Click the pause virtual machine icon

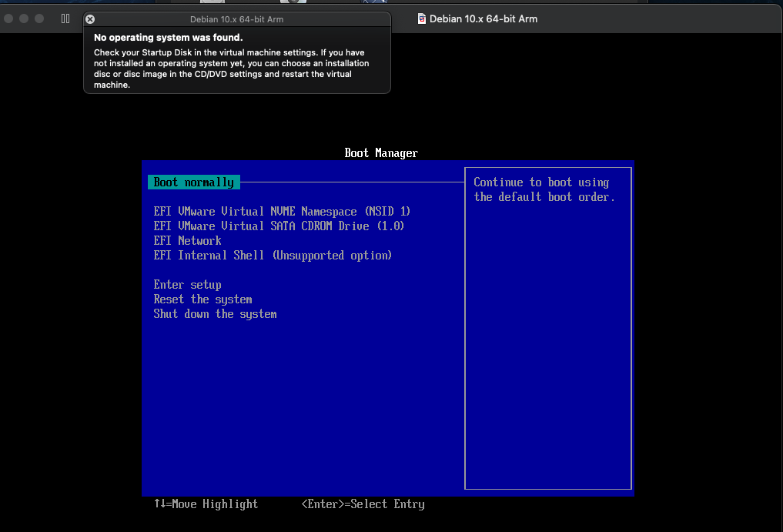tap(65, 18)
